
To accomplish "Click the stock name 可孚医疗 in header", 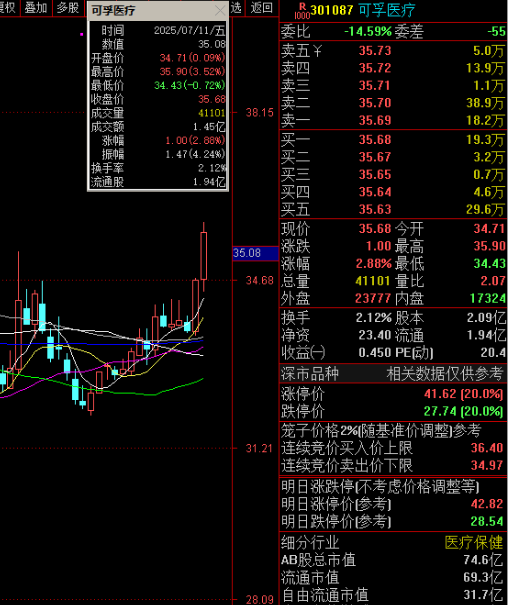I will 386,10.
